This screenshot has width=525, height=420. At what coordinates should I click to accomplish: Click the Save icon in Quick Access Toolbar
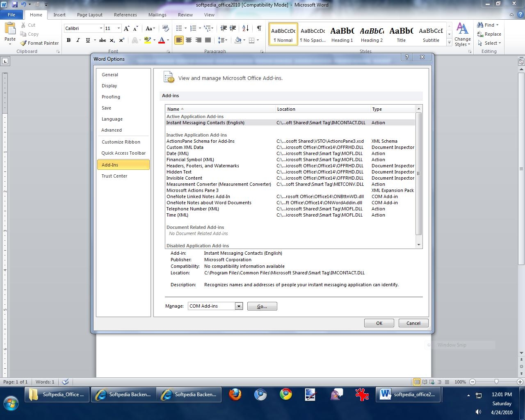pyautogui.click(x=15, y=5)
